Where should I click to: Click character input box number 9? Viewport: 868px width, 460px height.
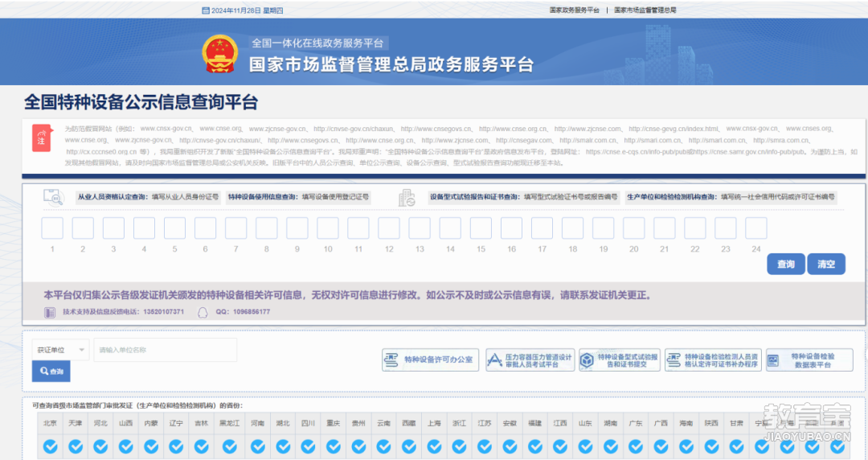[x=297, y=228]
